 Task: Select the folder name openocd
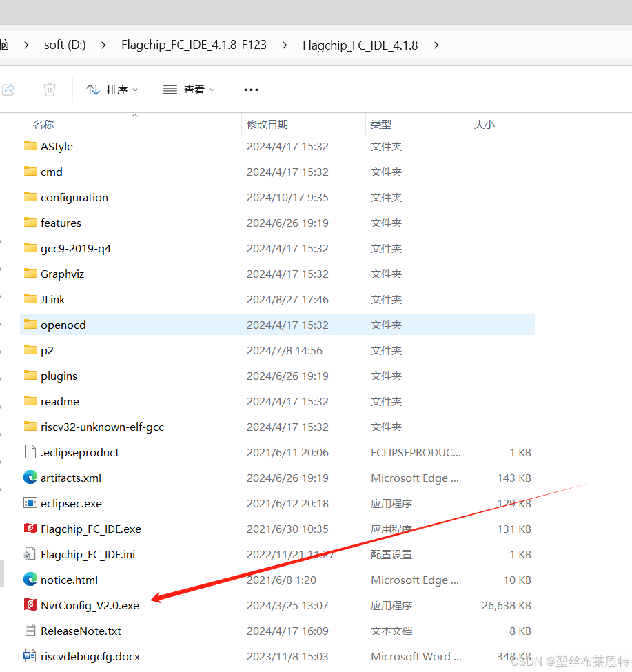click(63, 325)
